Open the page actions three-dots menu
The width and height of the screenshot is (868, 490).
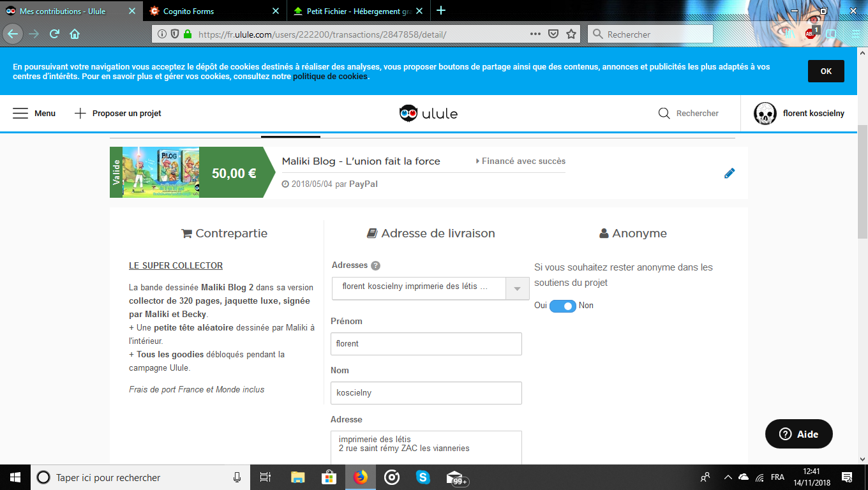point(535,34)
